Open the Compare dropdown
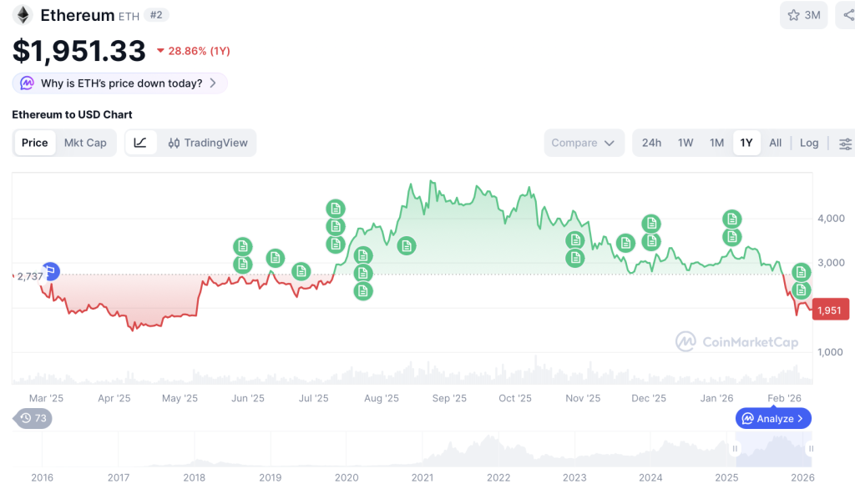Image resolution: width=855 pixels, height=504 pixels. click(x=584, y=143)
